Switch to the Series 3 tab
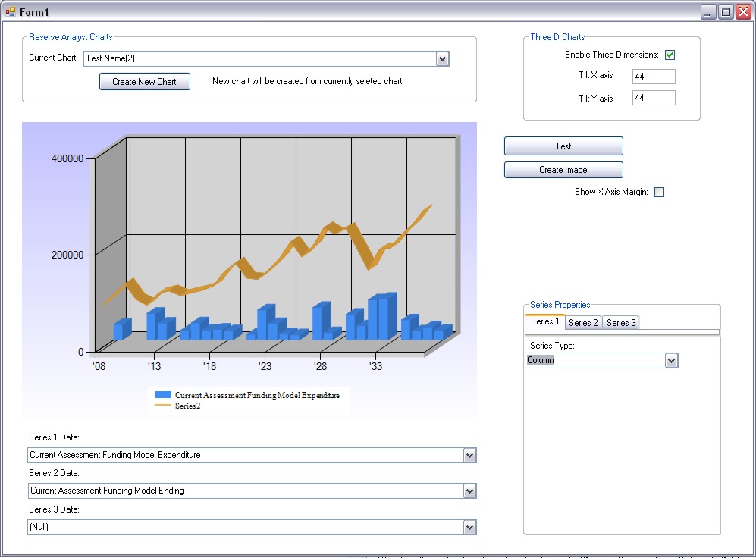This screenshot has width=756, height=558. (621, 323)
